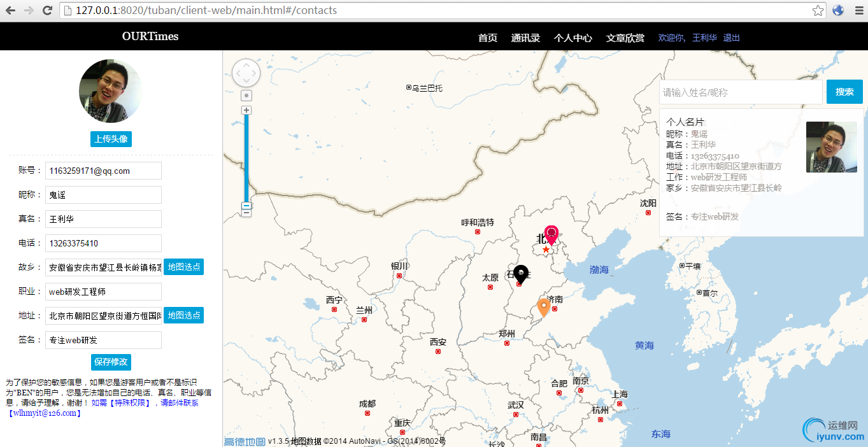Image resolution: width=868 pixels, height=447 pixels.
Task: Open the 个人中心 menu item
Action: (573, 38)
